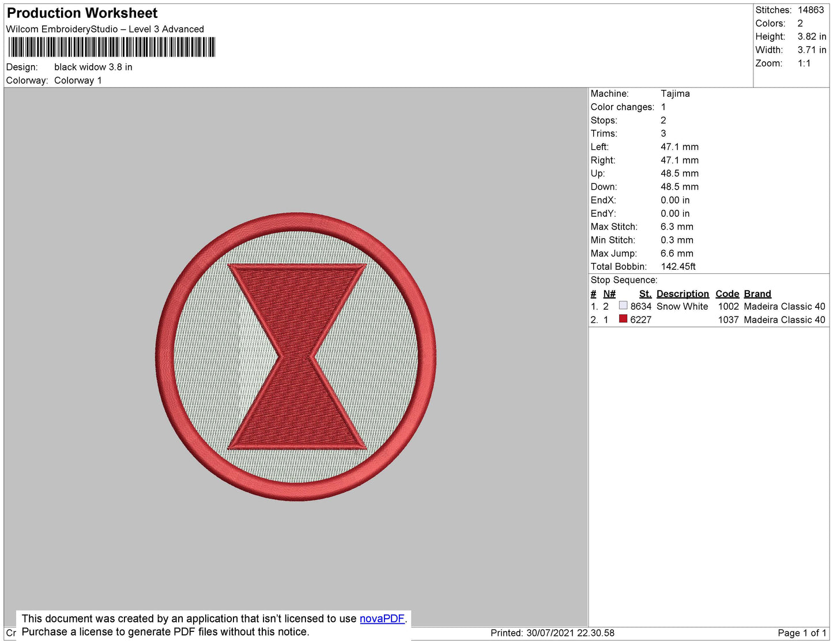This screenshot has height=644, width=833.
Task: Click the Purchase a license notice text
Action: point(165,632)
